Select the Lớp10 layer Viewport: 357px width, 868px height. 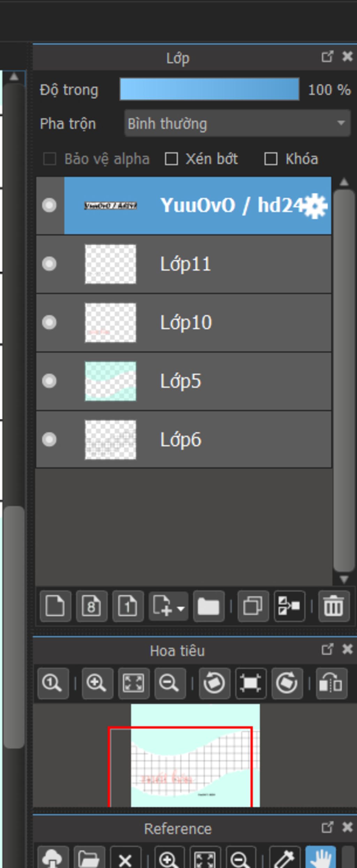pyautogui.click(x=184, y=323)
